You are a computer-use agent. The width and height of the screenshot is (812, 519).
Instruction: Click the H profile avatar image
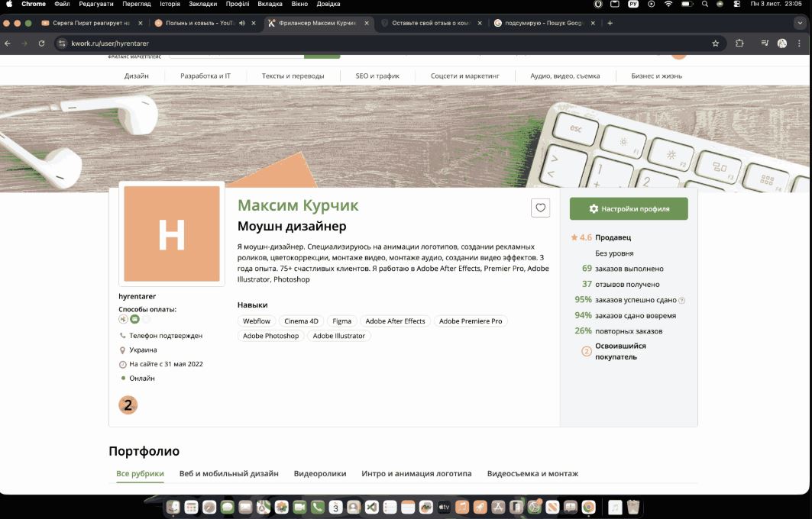point(171,234)
